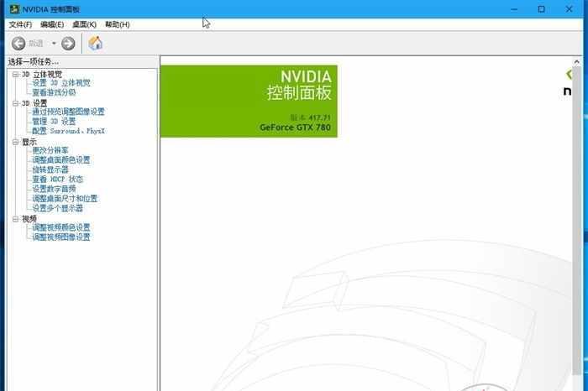Open 设置 3D 立体视觉 link
The image size is (588, 391).
pos(61,83)
